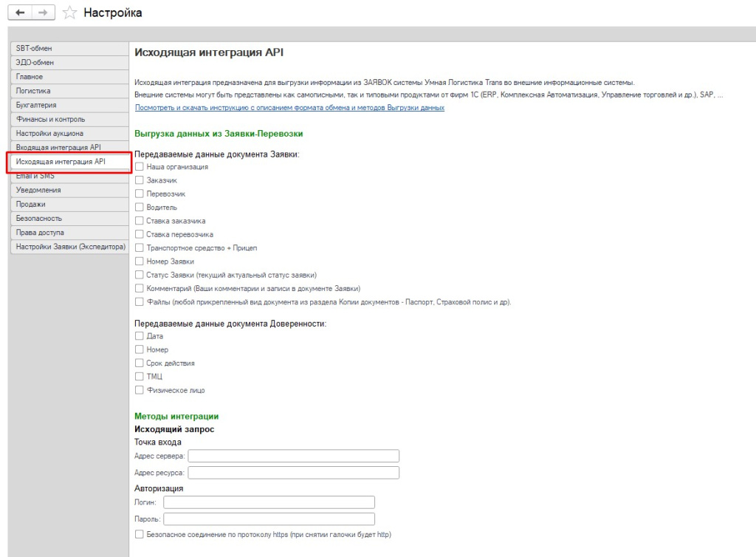The height and width of the screenshot is (557, 756).
Task: Open the link to the exchange format instruction
Action: pyautogui.click(x=289, y=108)
